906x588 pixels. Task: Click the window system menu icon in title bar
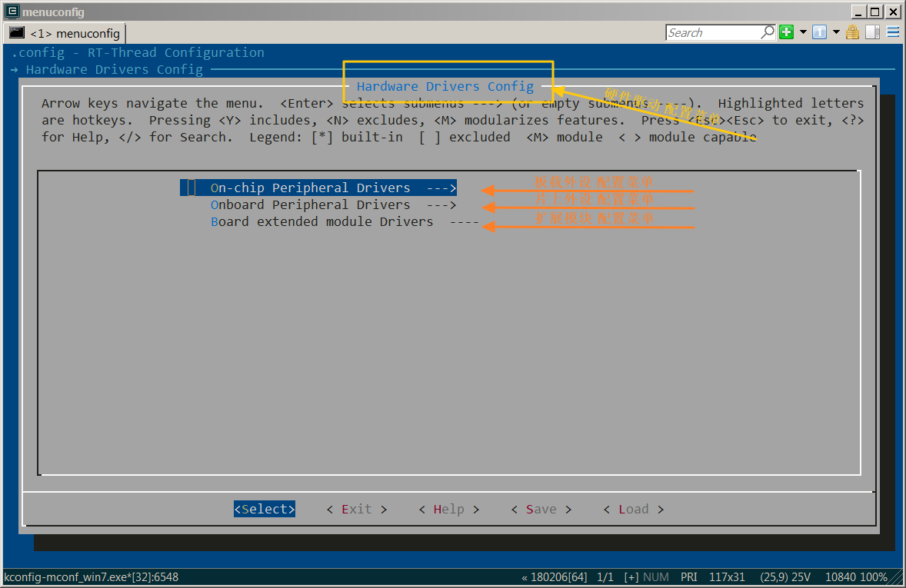click(12, 11)
